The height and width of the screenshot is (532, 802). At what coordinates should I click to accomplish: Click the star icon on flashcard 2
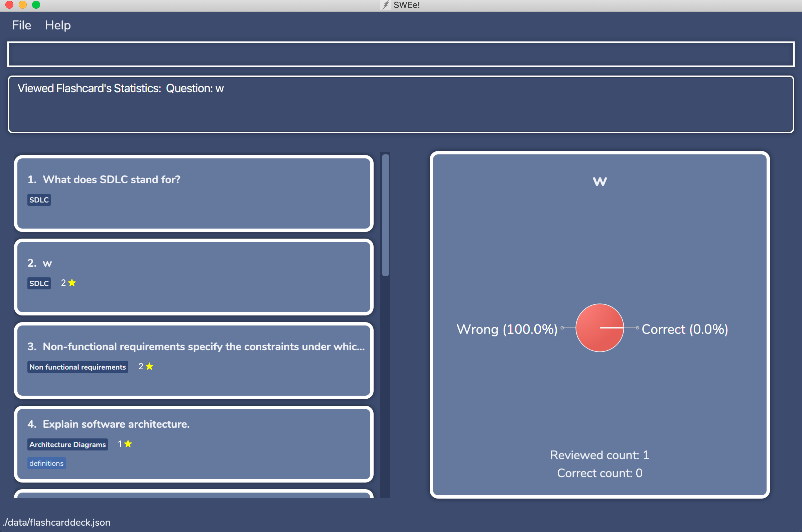[72, 283]
